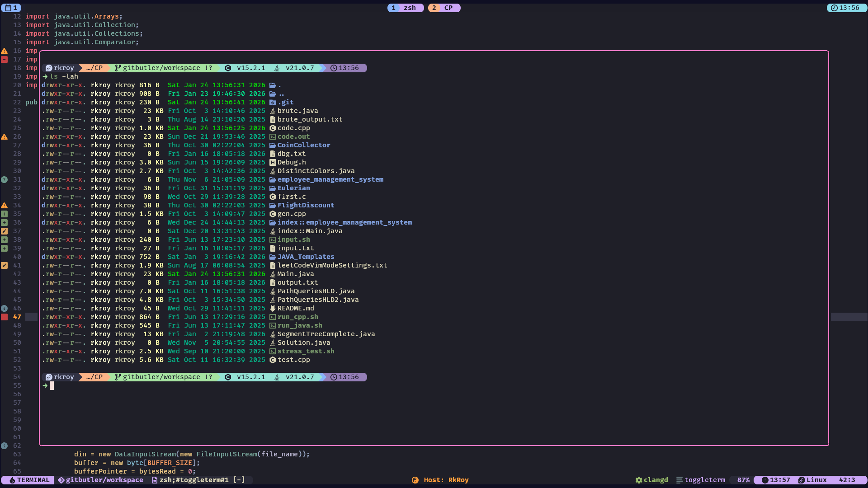
Task: Click the workspace indicator in top-left corner
Action: click(x=11, y=8)
